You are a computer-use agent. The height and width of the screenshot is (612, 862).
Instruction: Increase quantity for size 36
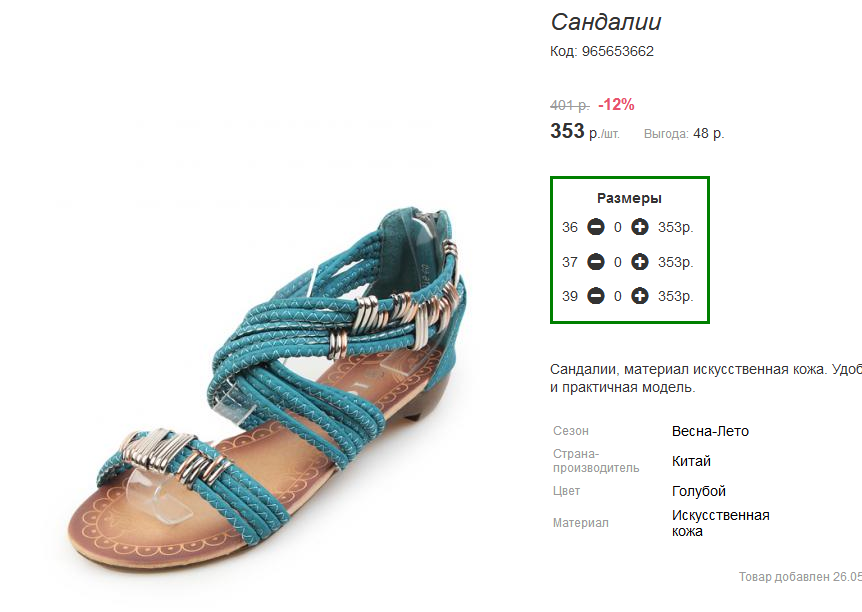click(639, 227)
